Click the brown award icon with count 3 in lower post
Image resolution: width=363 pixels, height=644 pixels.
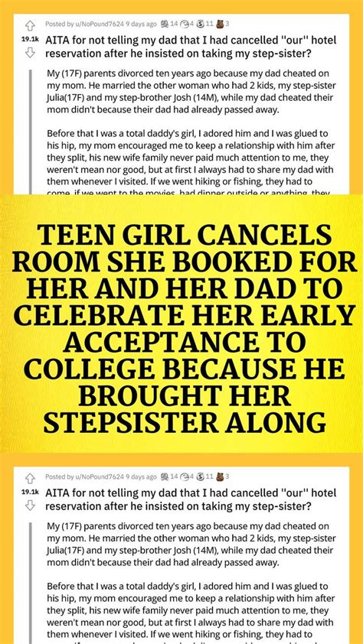click(220, 476)
